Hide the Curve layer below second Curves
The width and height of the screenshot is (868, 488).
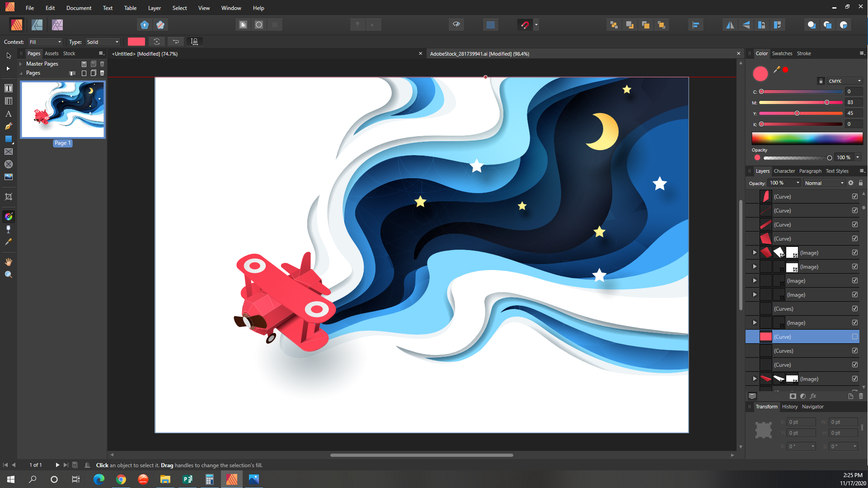pyautogui.click(x=855, y=365)
